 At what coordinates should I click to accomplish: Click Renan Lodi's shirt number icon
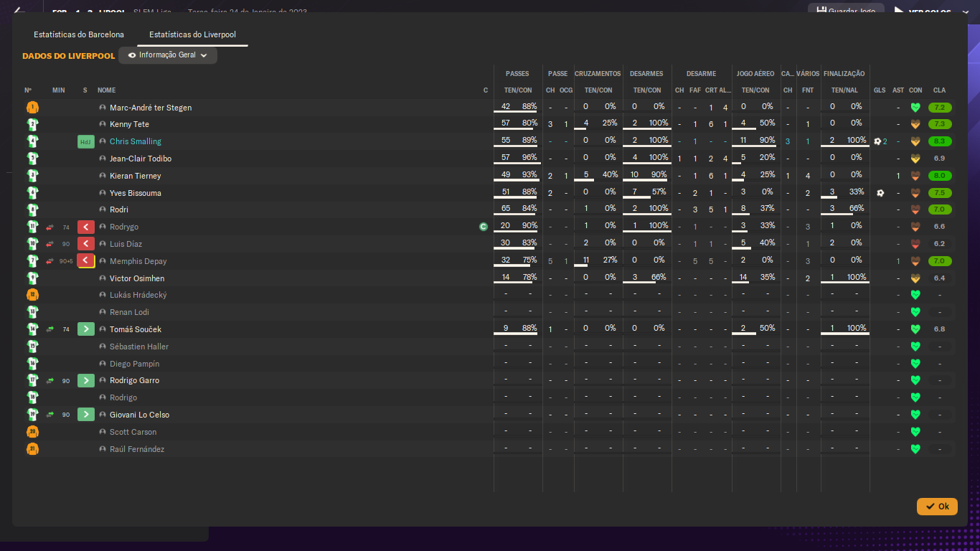(x=32, y=312)
